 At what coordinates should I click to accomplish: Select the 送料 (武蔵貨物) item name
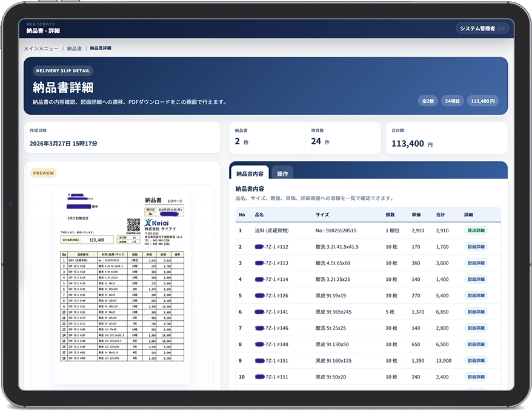(271, 230)
